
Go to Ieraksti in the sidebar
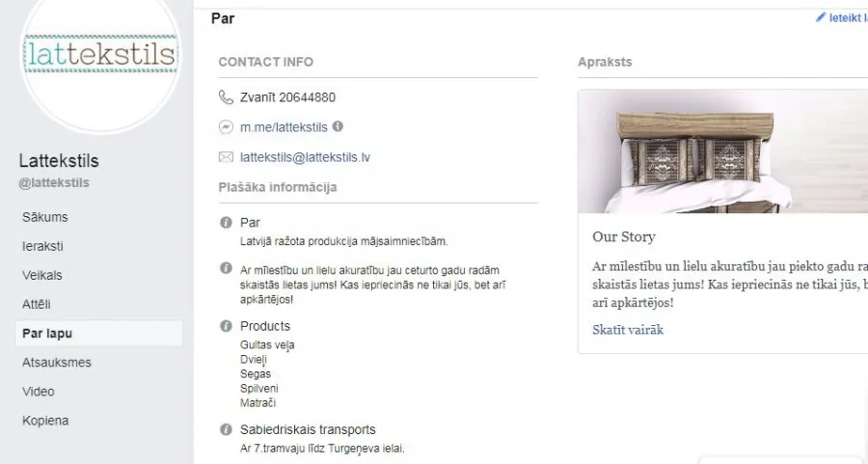pyautogui.click(x=42, y=246)
